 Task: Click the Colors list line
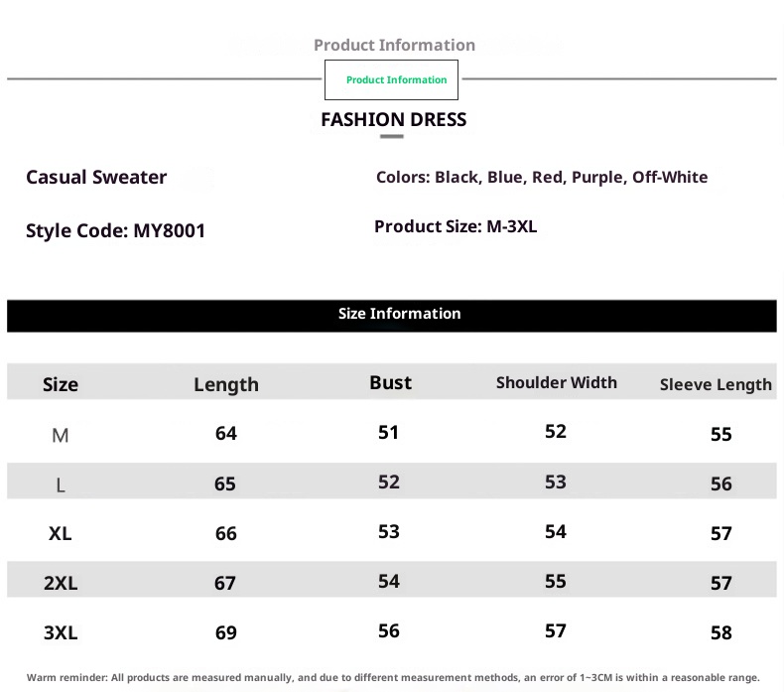[542, 178]
